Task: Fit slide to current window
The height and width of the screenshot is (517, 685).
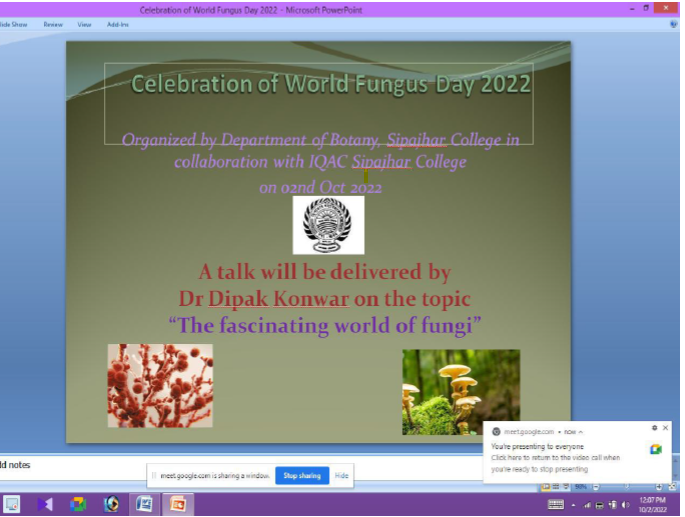Action: pos(672,486)
